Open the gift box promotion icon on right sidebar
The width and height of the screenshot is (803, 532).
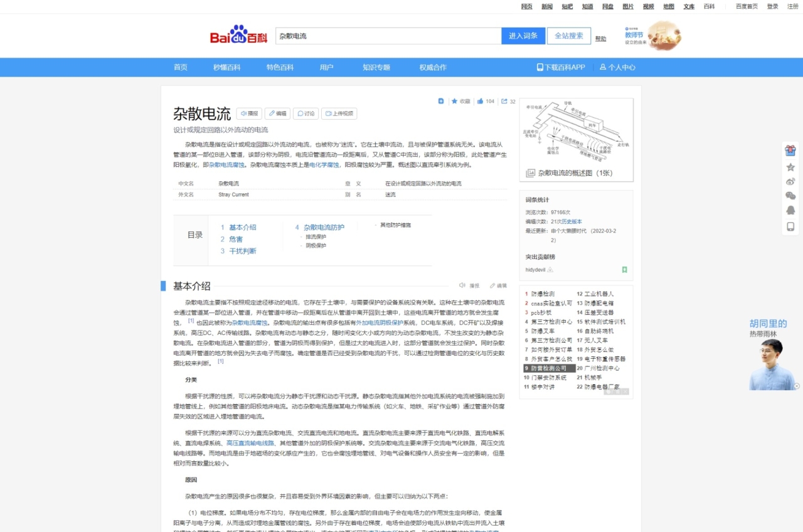tap(790, 151)
